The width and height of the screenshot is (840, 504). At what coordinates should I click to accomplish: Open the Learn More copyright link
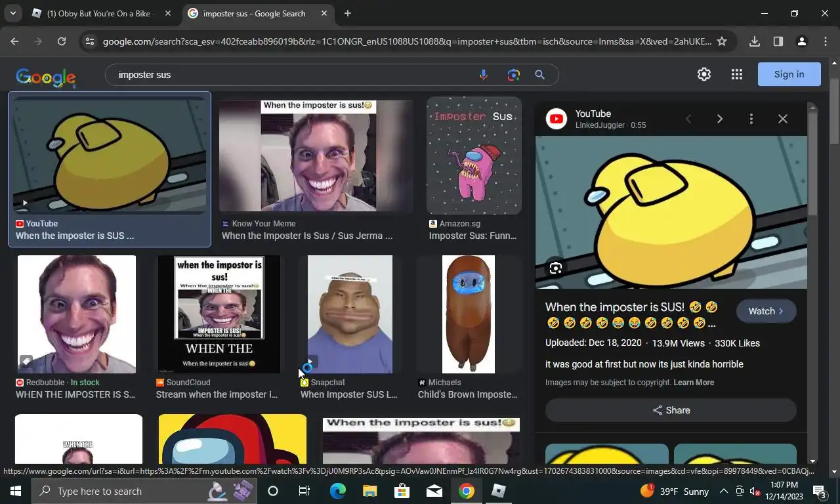pos(694,383)
